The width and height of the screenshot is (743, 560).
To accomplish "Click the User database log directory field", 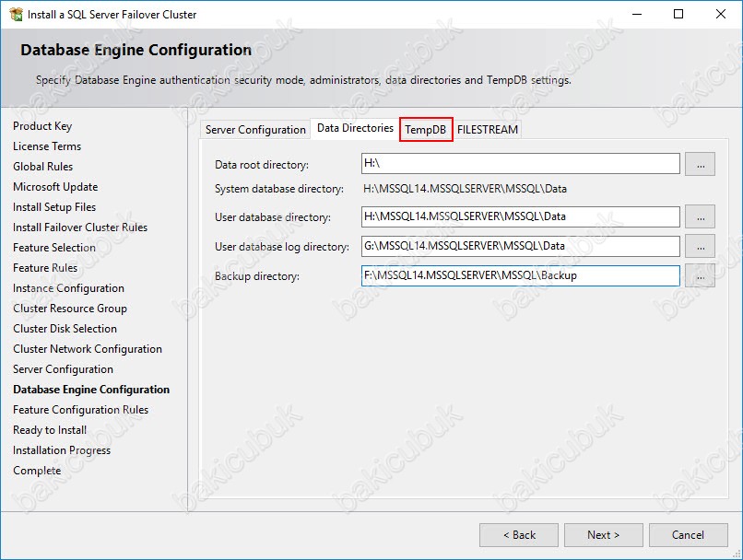I will point(520,246).
